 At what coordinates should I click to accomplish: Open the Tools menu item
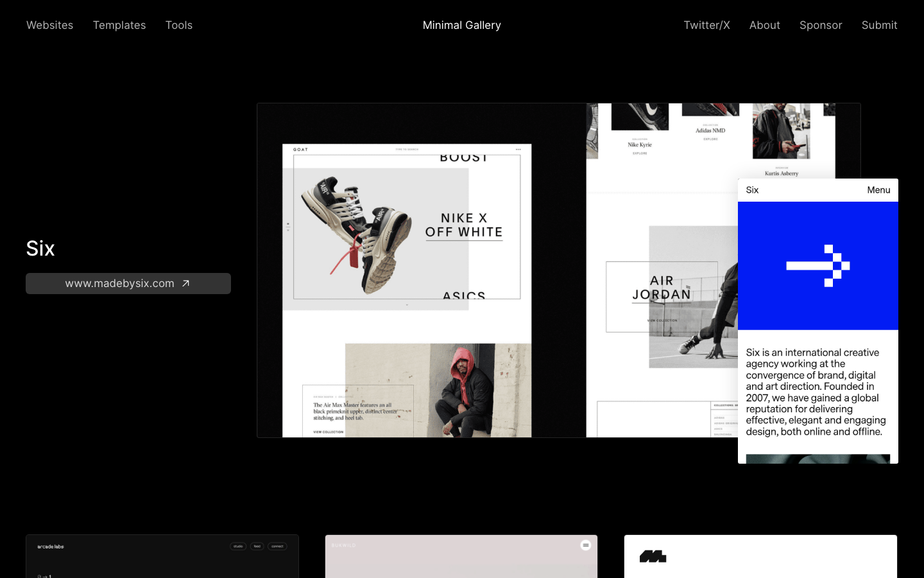[x=179, y=25]
